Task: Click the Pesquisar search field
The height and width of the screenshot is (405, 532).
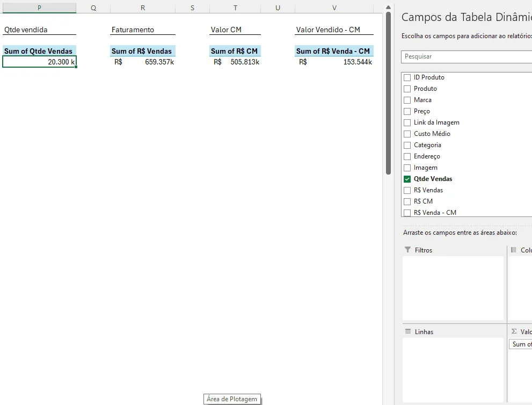Action: coord(467,57)
